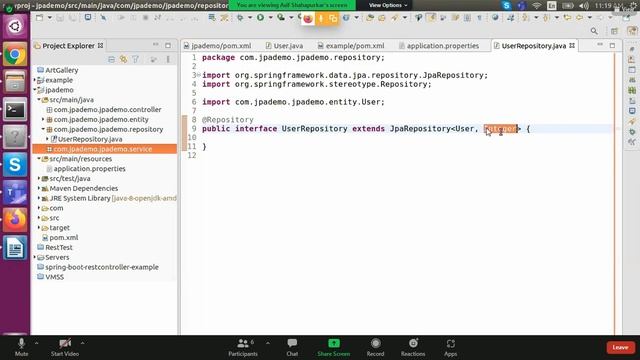Expand the target folder
Image resolution: width=640 pixels, height=360 pixels.
[x=39, y=227]
